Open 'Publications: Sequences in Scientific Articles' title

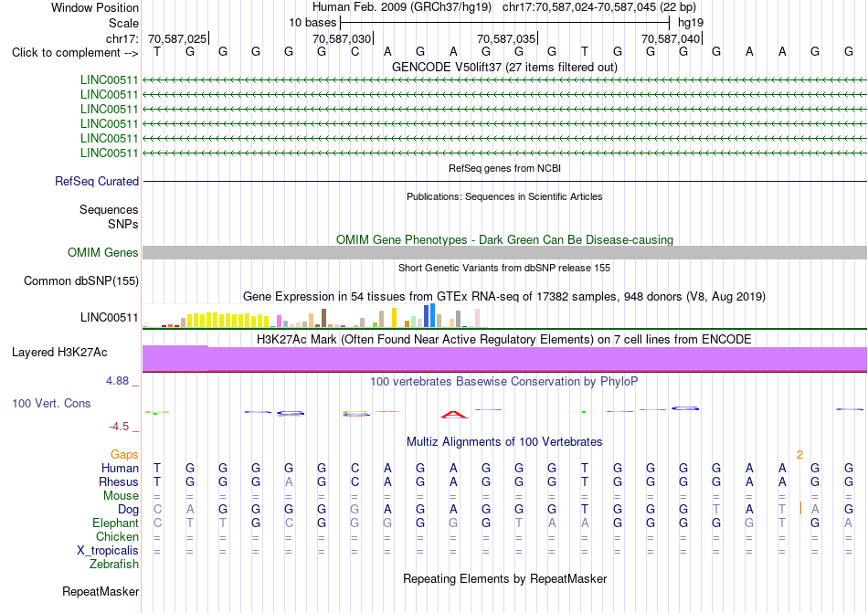[x=504, y=196]
